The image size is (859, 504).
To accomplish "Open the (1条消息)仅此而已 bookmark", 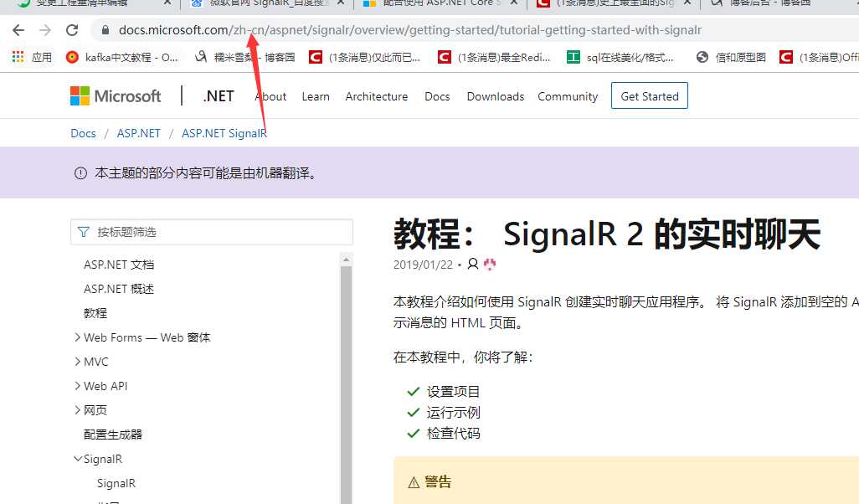I will coord(365,57).
